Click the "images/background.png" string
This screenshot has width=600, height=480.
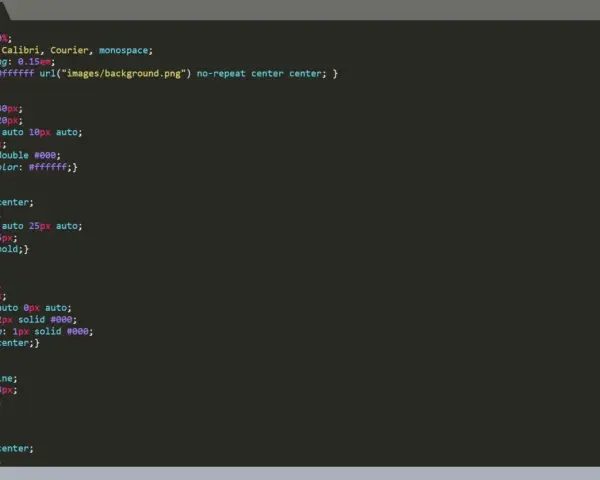click(x=123, y=73)
